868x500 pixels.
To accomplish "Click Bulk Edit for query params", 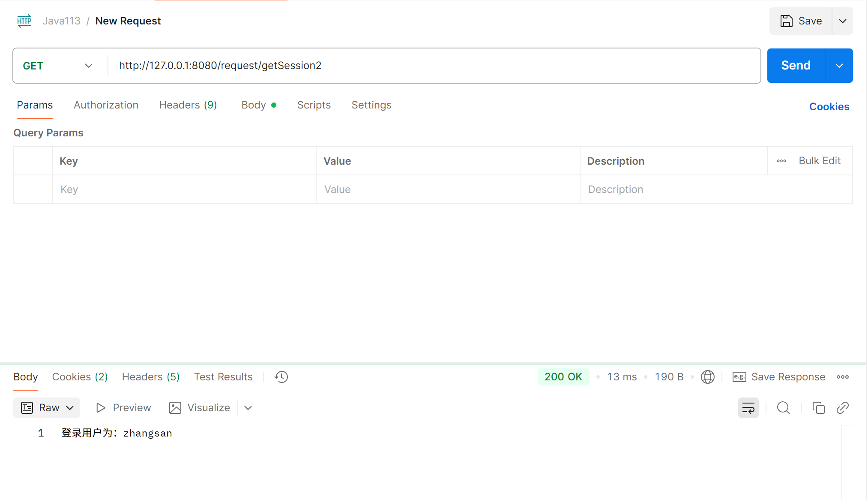I will click(819, 161).
